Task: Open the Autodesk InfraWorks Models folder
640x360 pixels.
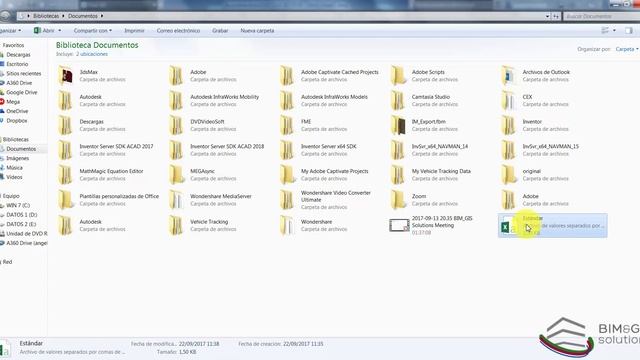Action: coord(324,100)
